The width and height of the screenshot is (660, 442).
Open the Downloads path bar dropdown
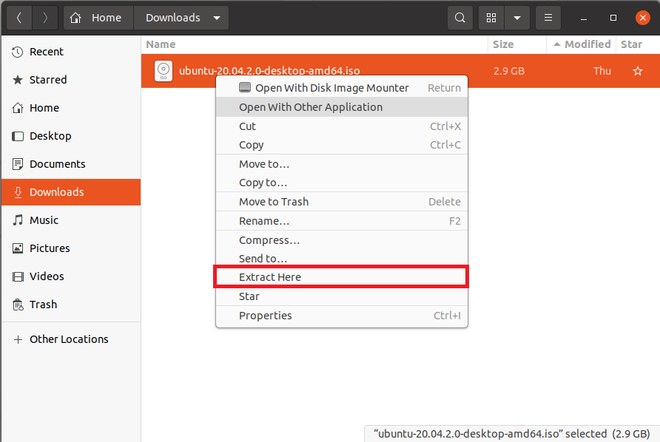click(217, 18)
